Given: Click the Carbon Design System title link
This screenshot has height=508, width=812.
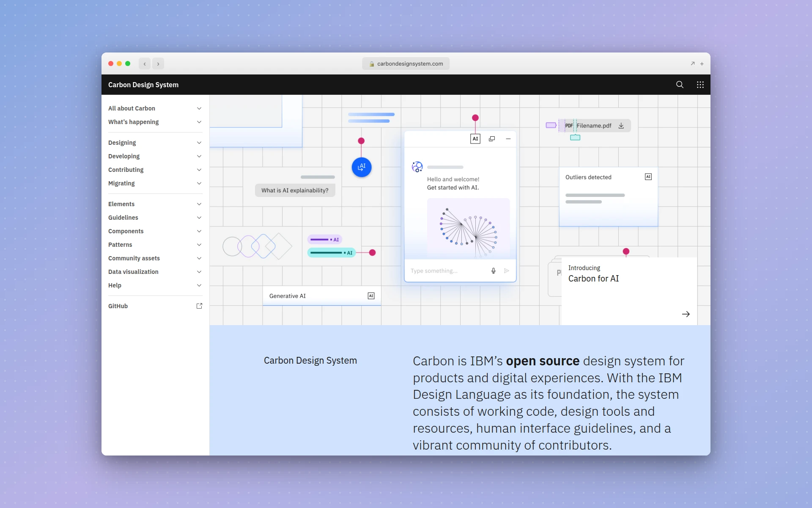Looking at the screenshot, I should (143, 85).
